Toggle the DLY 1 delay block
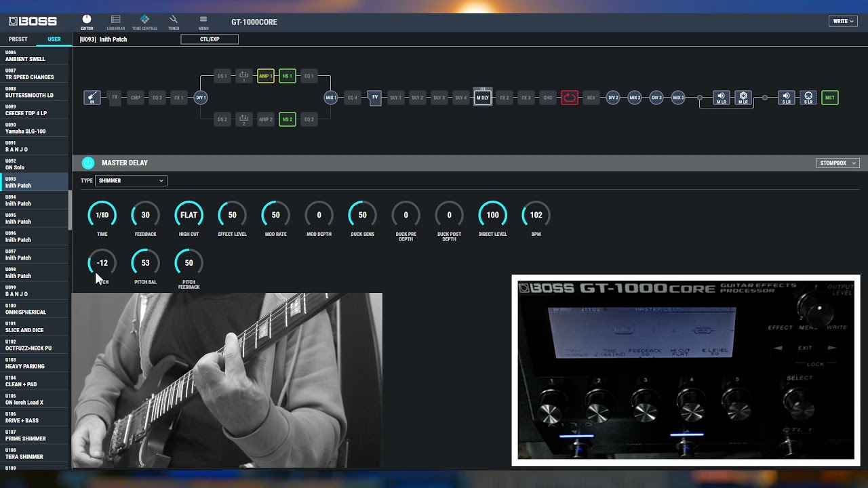The height and width of the screenshot is (488, 868). tap(396, 98)
